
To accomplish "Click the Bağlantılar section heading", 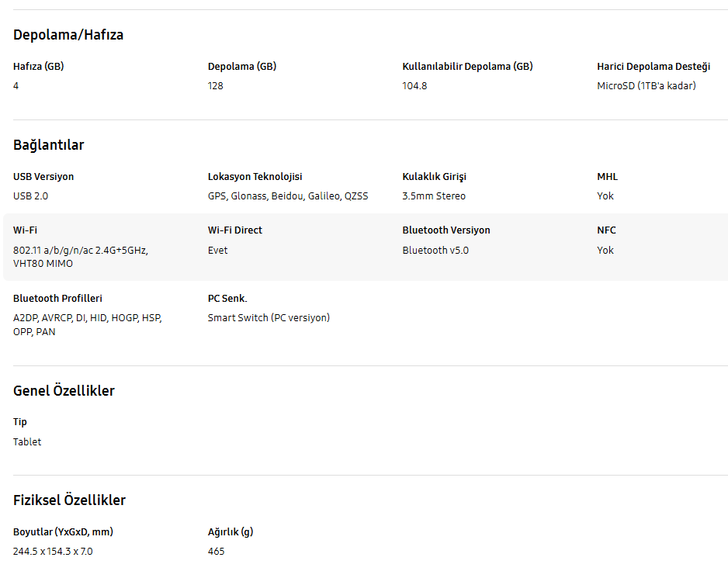I will pos(49,145).
